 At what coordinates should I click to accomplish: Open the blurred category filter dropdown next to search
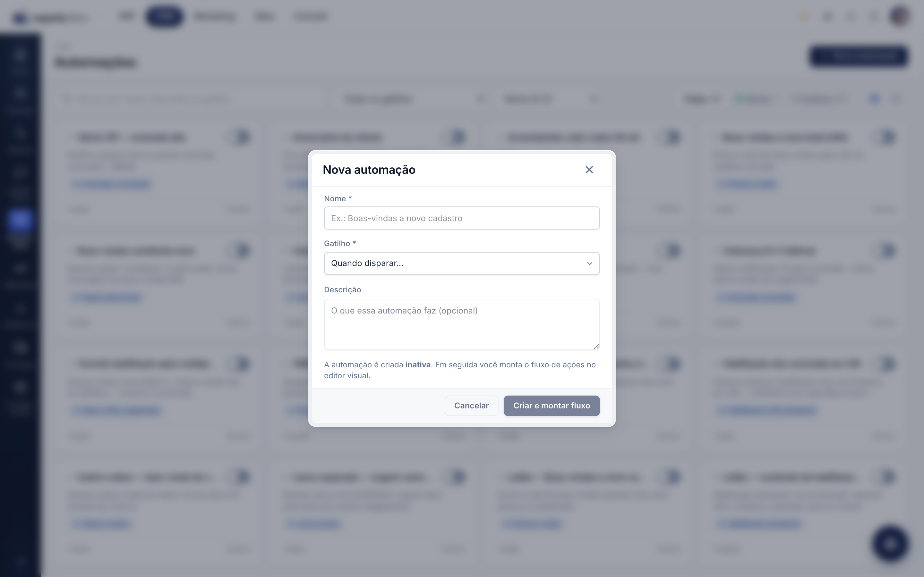415,99
